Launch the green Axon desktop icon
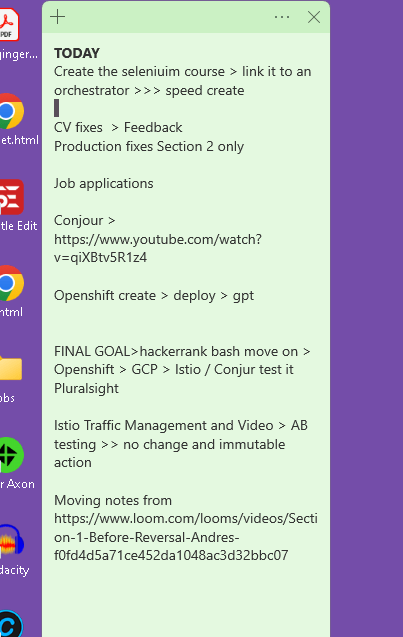403x637 pixels. [11, 455]
